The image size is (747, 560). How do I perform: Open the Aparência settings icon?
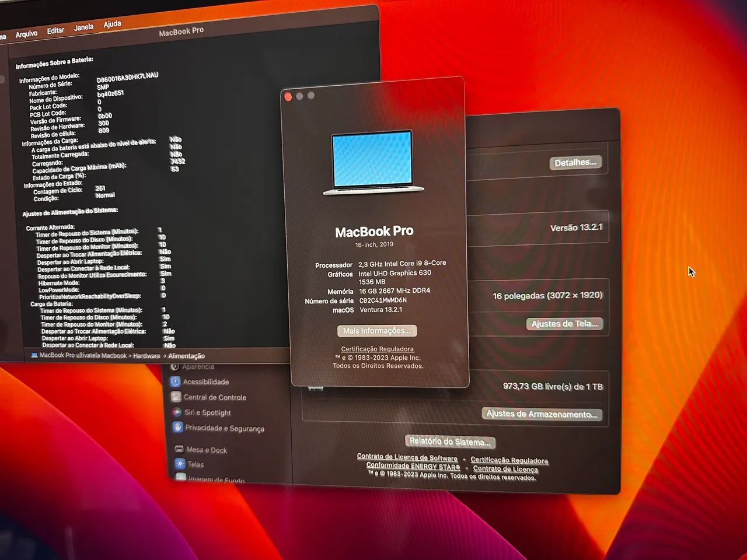coord(176,366)
